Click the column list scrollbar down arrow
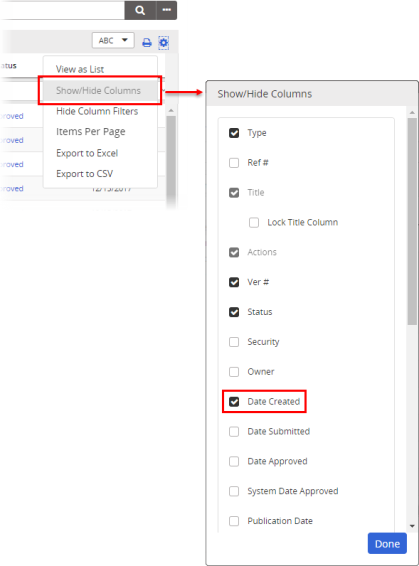This screenshot has height=566, width=419. tap(412, 526)
